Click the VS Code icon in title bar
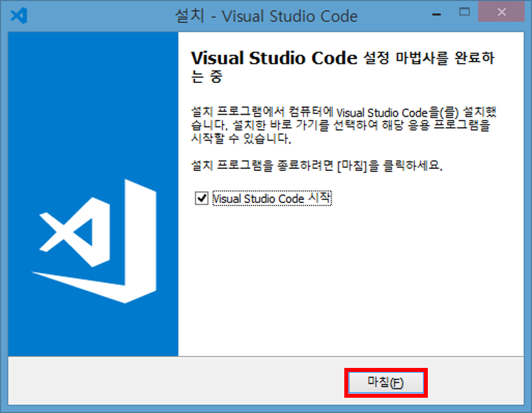This screenshot has width=532, height=413. click(19, 16)
